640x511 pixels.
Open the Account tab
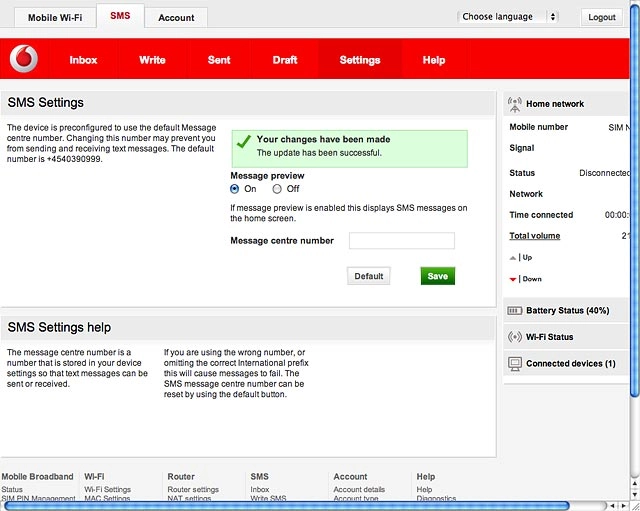click(x=176, y=18)
